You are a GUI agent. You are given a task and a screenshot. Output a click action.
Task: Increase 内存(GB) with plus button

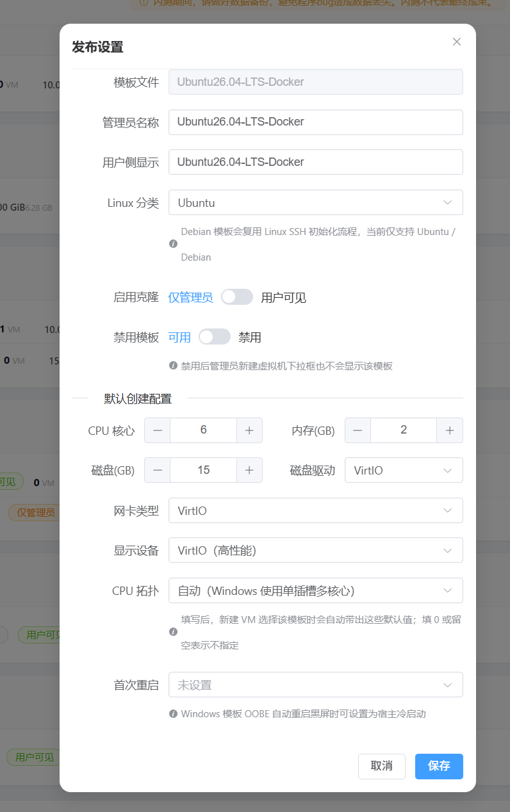pyautogui.click(x=450, y=430)
